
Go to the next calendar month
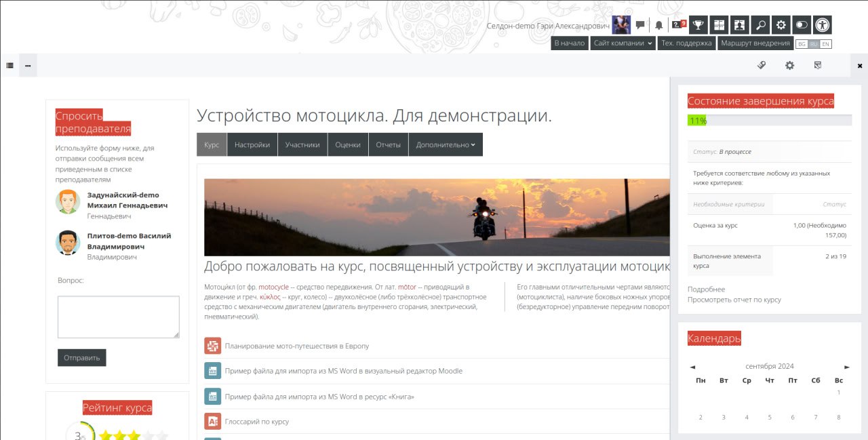[847, 367]
